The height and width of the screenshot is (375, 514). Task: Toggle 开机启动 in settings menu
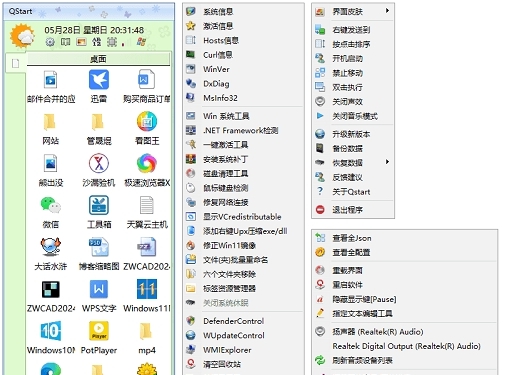pyautogui.click(x=353, y=59)
